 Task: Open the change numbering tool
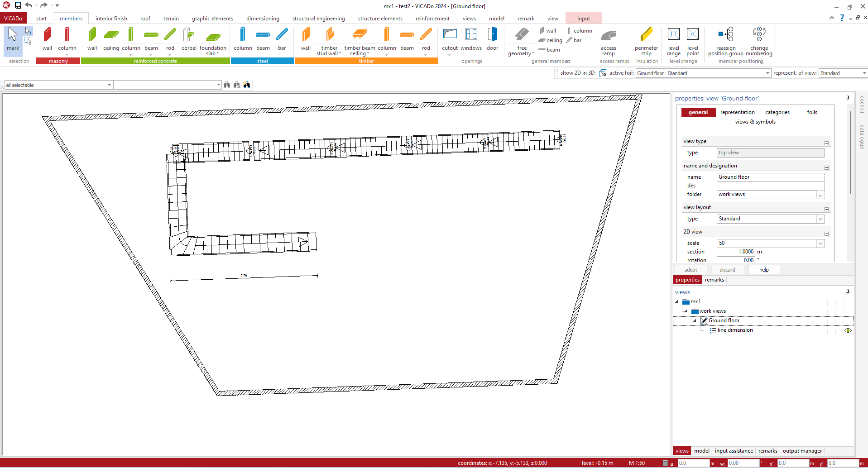759,41
